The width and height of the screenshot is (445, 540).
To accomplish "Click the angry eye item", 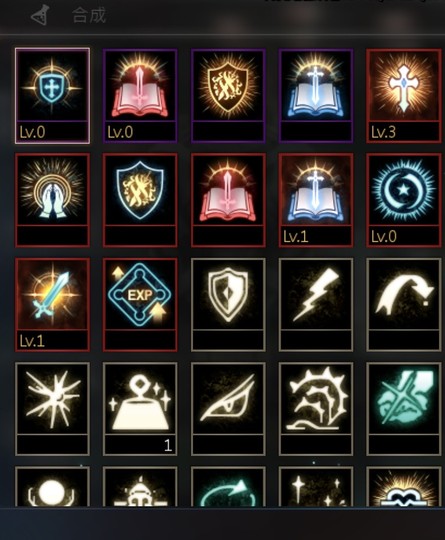I will coord(228,409).
